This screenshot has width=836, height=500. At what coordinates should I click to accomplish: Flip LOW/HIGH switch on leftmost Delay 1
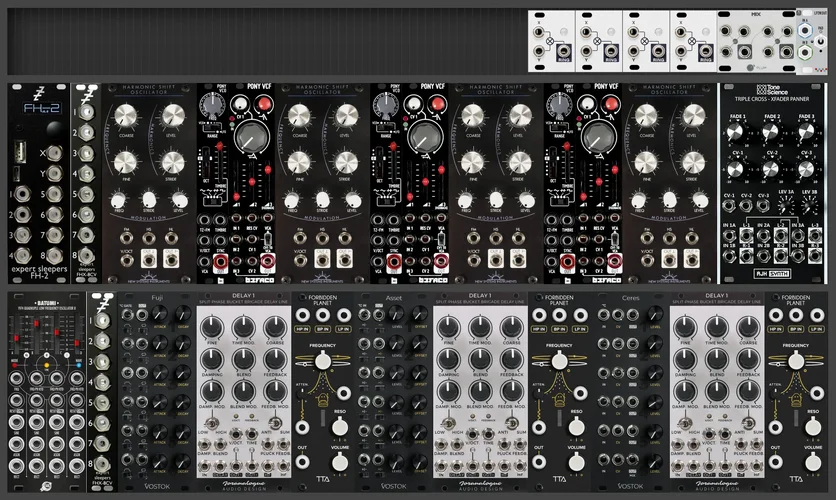click(x=212, y=423)
